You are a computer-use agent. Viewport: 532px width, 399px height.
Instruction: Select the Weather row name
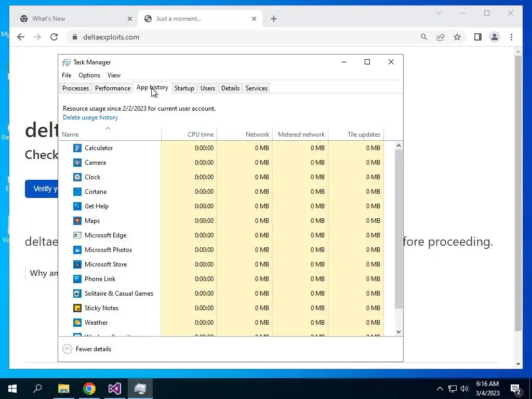tap(96, 323)
